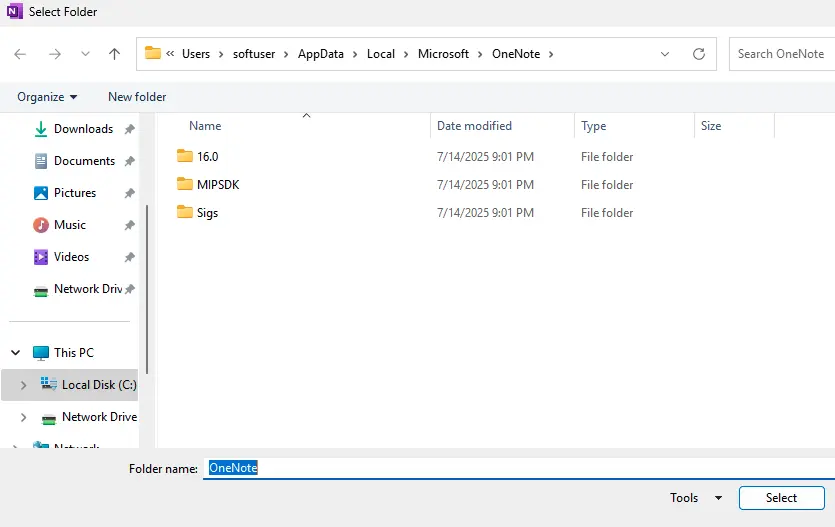Click the Back navigation arrow
Screen dimensions: 835x527
(x=21, y=54)
